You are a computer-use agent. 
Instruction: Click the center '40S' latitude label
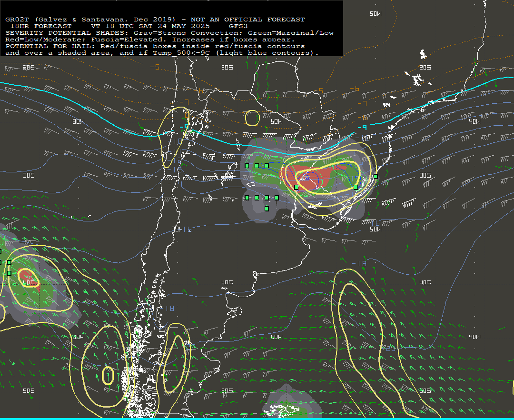[227, 283]
